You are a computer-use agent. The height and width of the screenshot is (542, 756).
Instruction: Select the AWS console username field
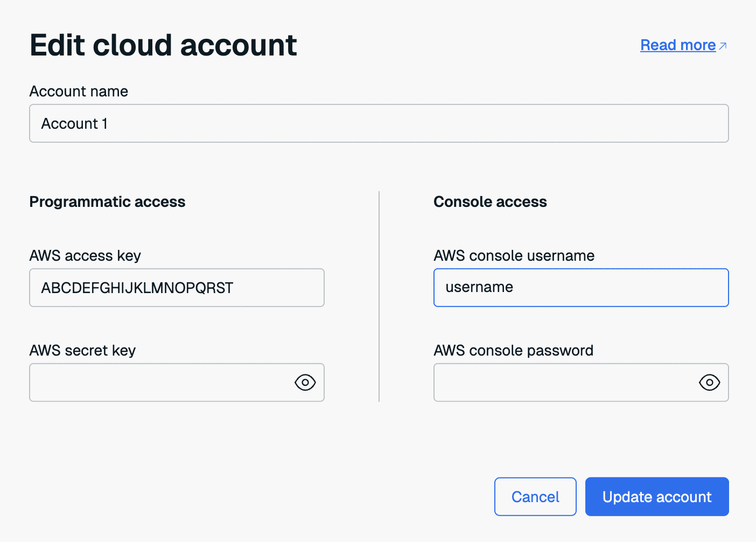[x=580, y=288]
